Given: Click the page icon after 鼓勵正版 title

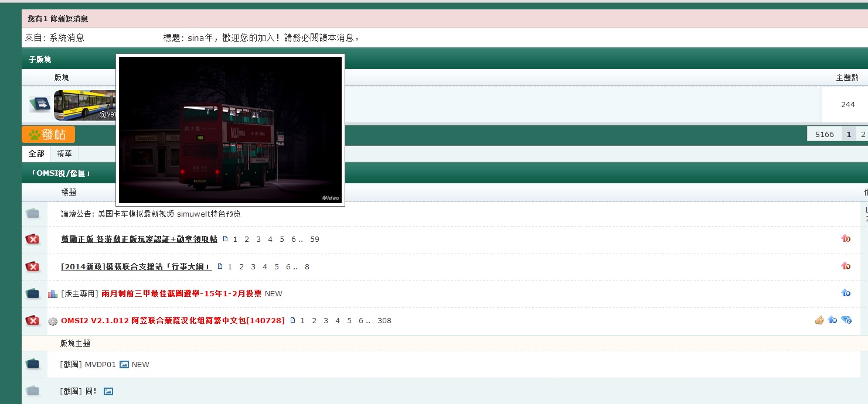Looking at the screenshot, I should click(224, 239).
